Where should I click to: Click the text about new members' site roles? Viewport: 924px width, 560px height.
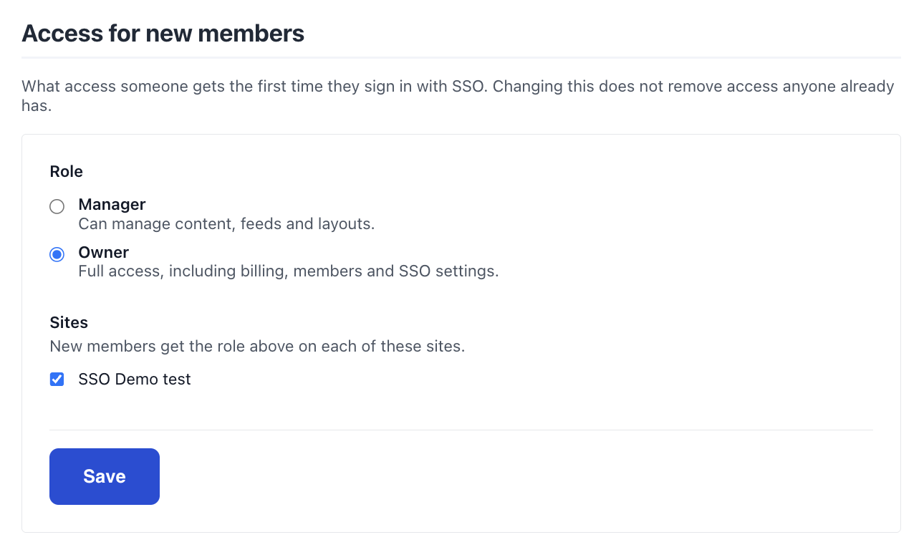257,347
